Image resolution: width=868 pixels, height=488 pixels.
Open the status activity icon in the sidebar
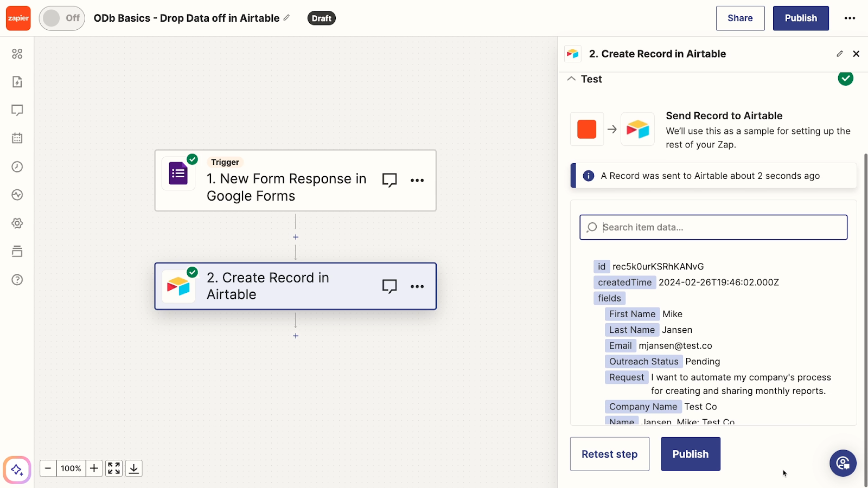(x=17, y=195)
